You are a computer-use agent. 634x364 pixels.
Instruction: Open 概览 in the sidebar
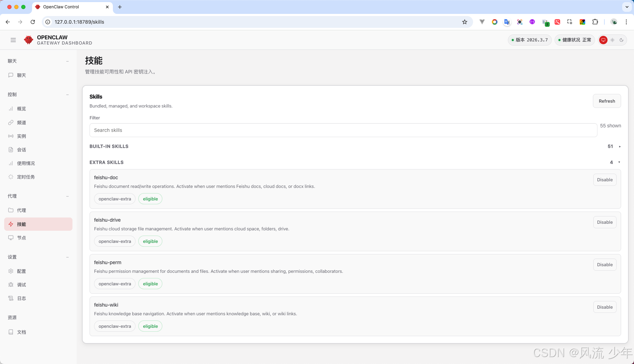[x=22, y=109]
